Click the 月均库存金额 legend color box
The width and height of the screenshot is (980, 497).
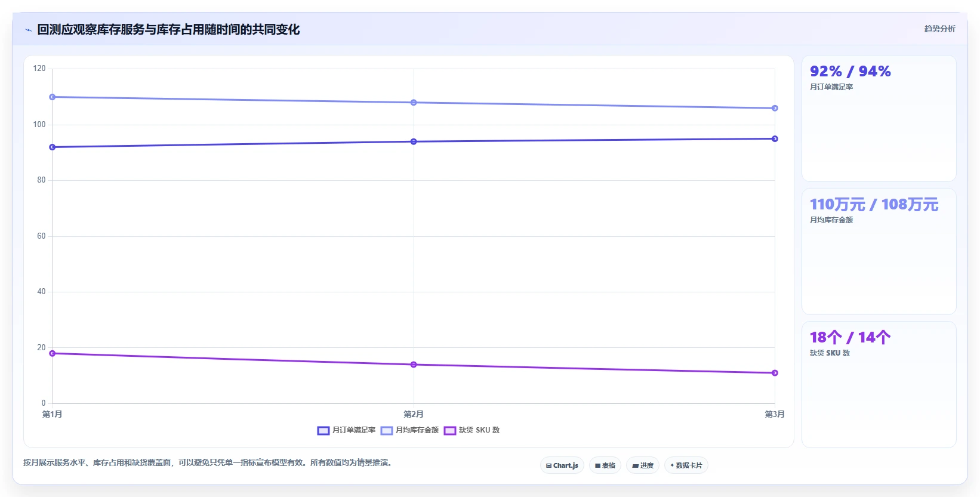[x=387, y=431]
